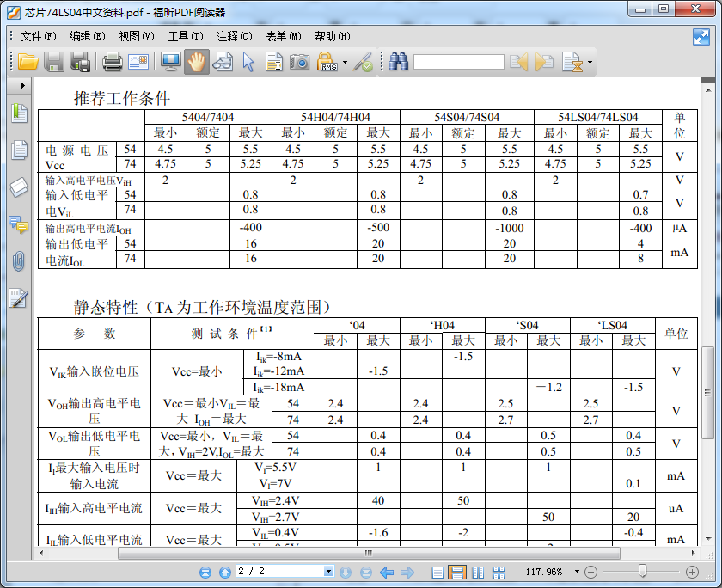Open the RMS lock dropdown arrow
Screen dimensions: 722x588
[345, 62]
